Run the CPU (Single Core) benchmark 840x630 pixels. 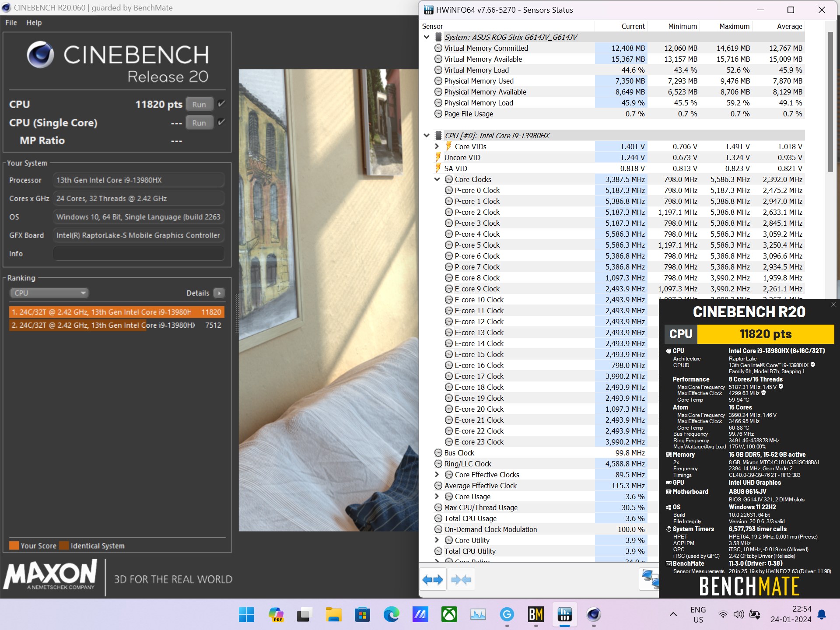coord(199,123)
